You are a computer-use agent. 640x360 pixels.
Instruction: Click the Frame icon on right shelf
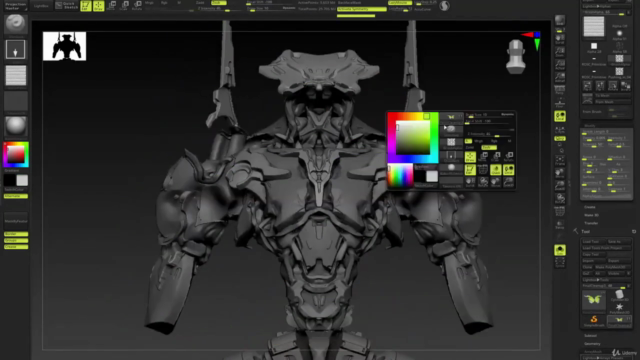(x=560, y=160)
